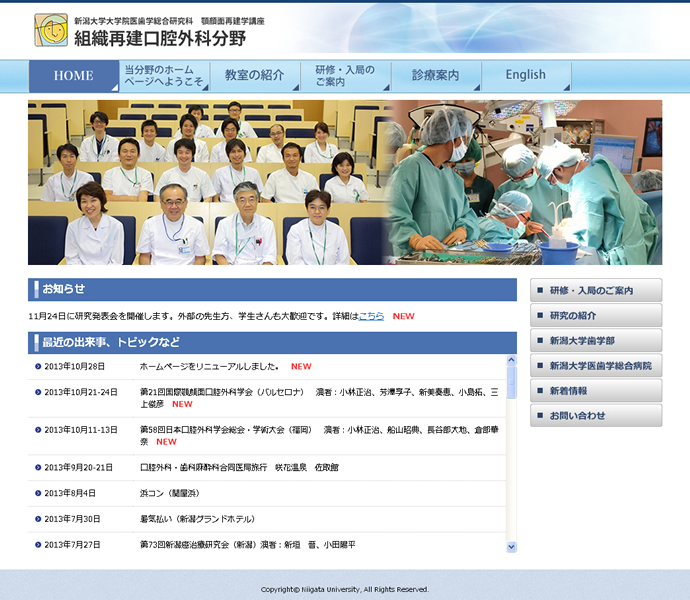Viewport: 690px width, 600px height.
Task: Click the 最近の出来事、トピックなど section header
Action: pos(272,342)
